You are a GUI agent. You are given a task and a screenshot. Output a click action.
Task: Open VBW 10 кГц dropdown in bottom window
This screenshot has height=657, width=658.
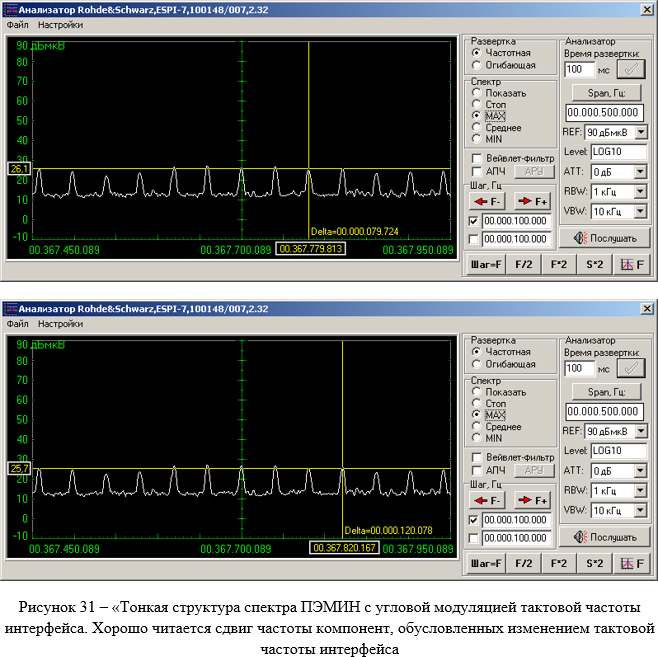pos(640,510)
